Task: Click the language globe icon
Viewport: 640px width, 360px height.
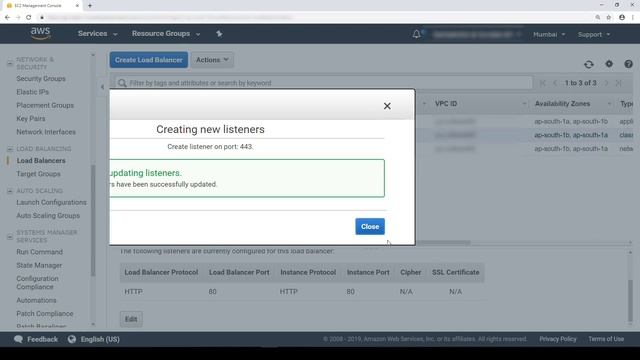Action: pyautogui.click(x=72, y=339)
